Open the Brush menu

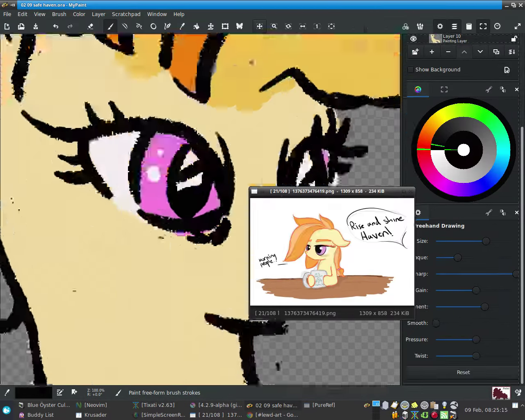[59, 14]
